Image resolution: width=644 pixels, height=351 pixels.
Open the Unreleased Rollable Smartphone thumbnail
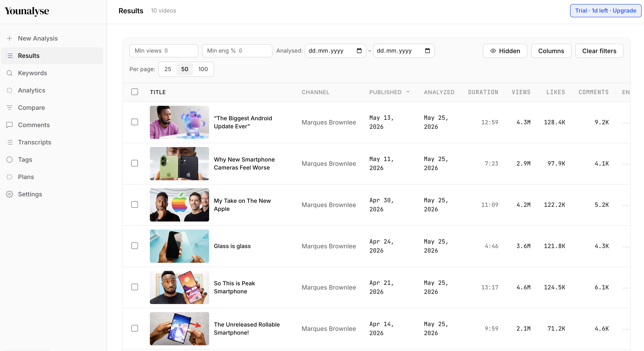179,328
